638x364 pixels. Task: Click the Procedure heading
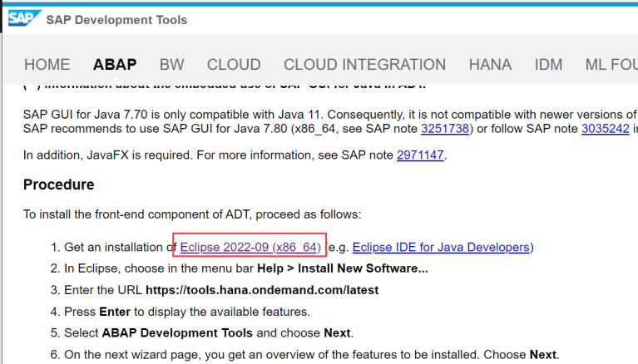pos(58,184)
